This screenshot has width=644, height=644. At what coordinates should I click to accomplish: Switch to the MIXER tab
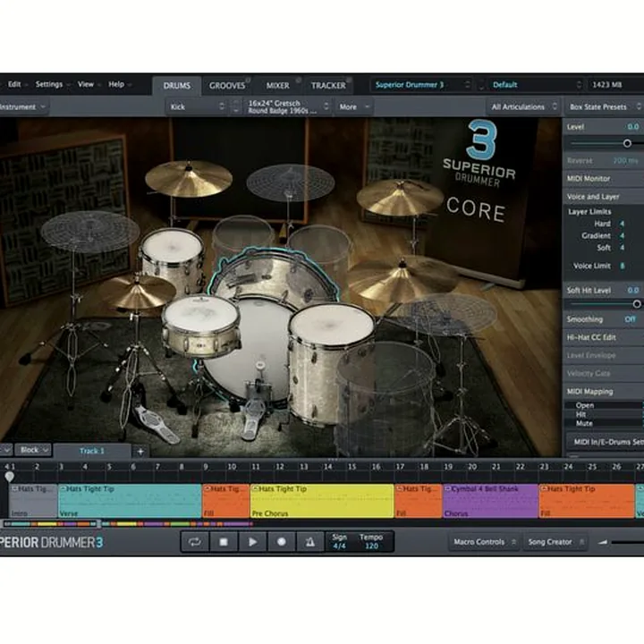(x=278, y=86)
